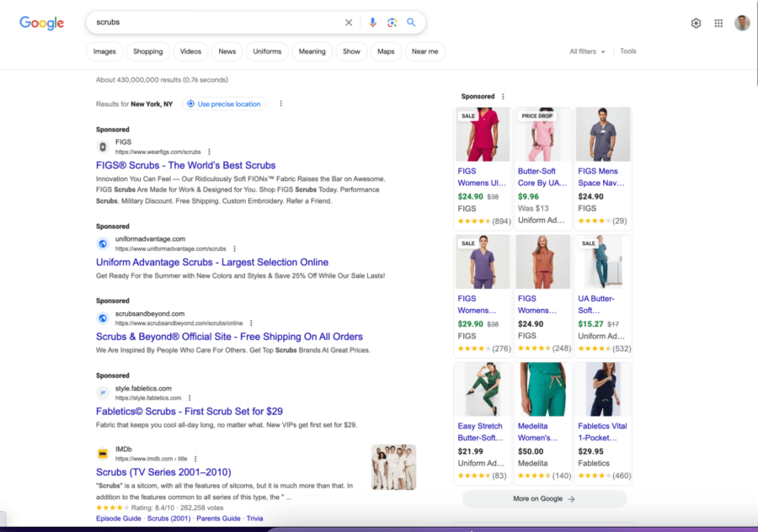
Task: Expand the All filters dropdown
Action: pyautogui.click(x=587, y=51)
